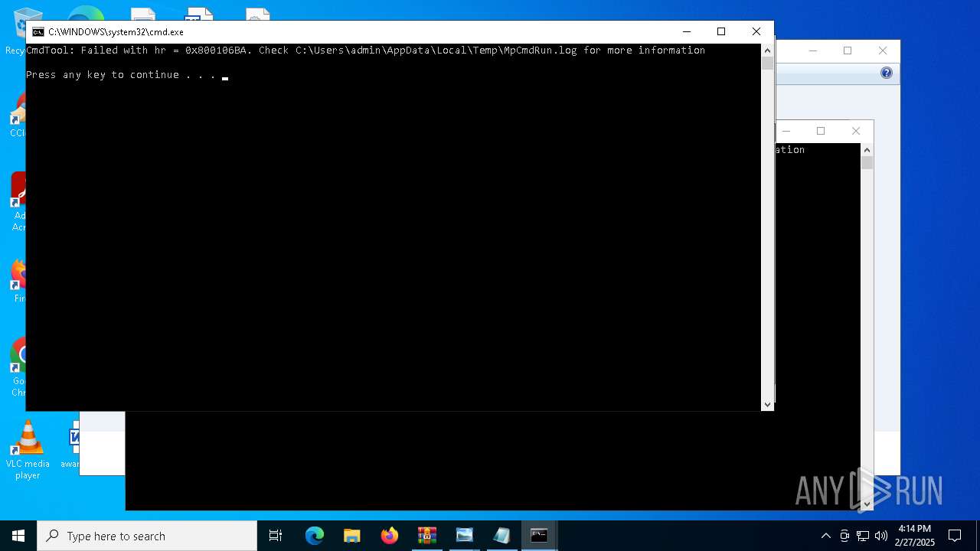The image size is (980, 551).
Task: Click the Meet Now tray icon
Action: (844, 536)
